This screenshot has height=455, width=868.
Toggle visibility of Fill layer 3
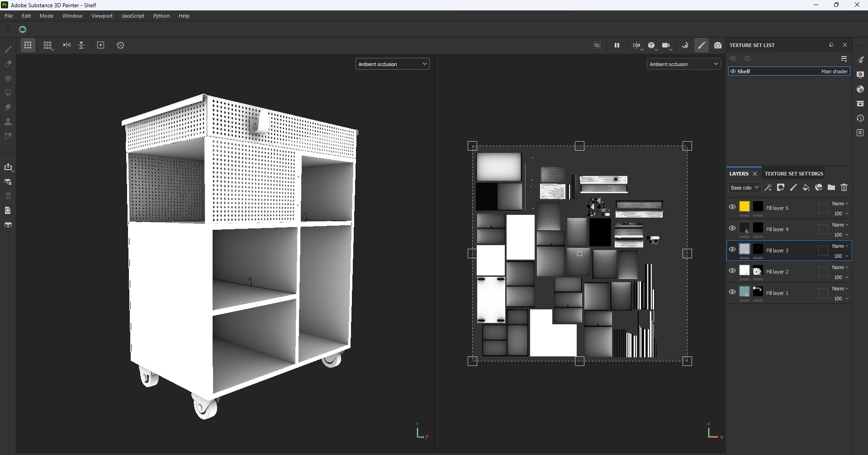pos(732,249)
